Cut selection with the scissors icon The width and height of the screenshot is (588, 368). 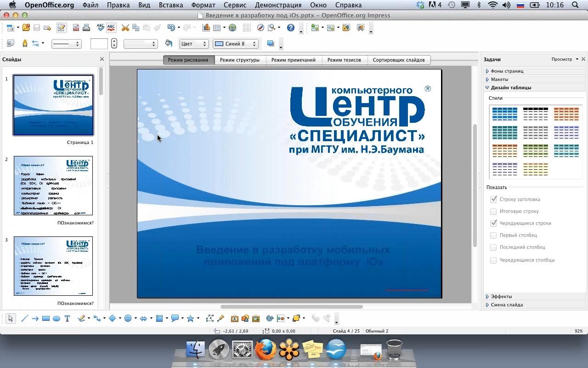(125, 28)
